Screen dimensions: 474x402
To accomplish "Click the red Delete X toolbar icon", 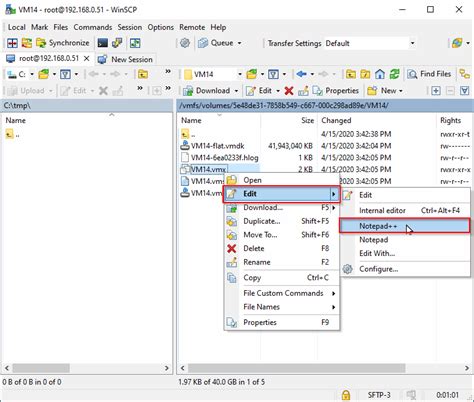I will (x=289, y=91).
